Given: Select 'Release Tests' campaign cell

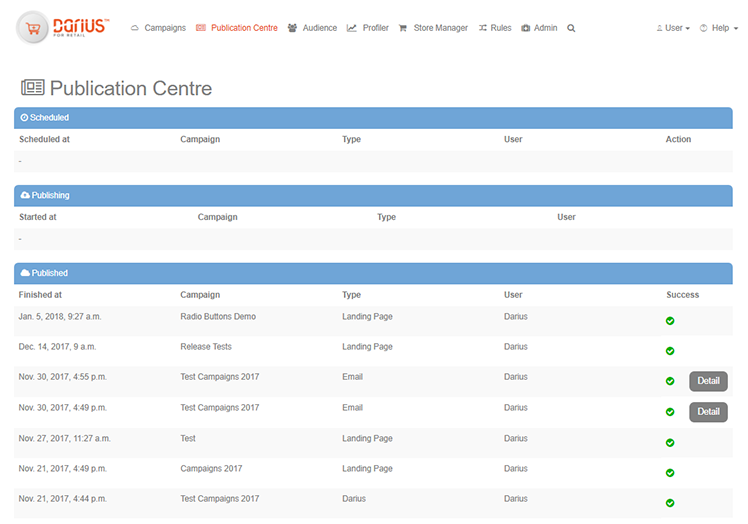Looking at the screenshot, I should pyautogui.click(x=206, y=346).
